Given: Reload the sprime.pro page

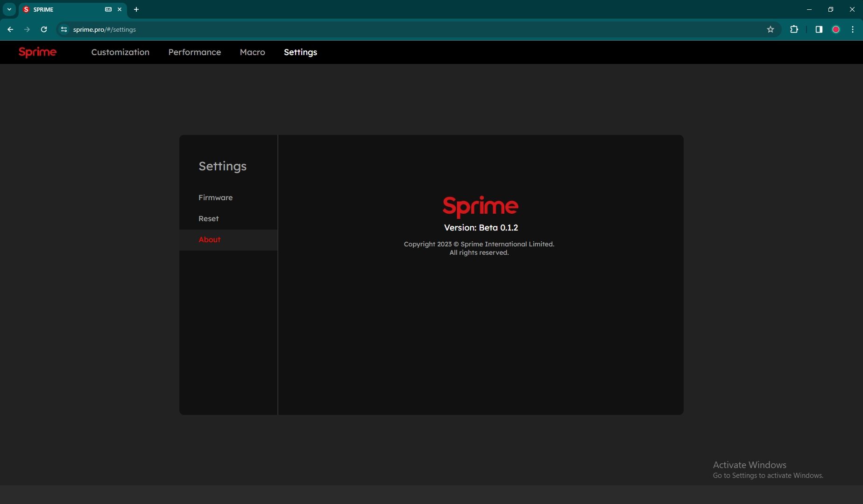Looking at the screenshot, I should 44,29.
